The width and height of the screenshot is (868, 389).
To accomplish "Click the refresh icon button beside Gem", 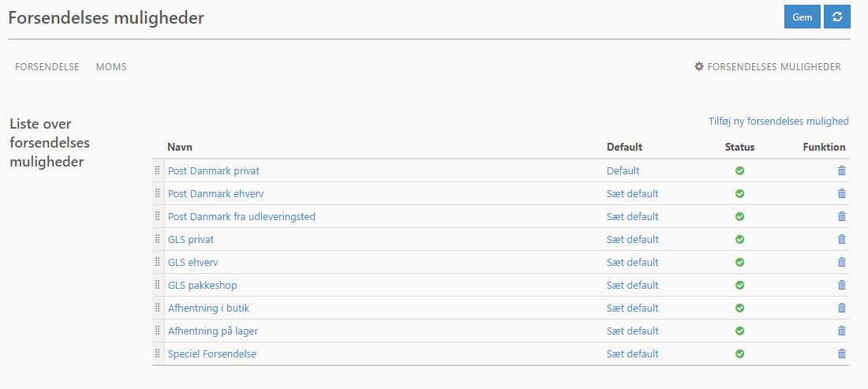I will click(837, 17).
